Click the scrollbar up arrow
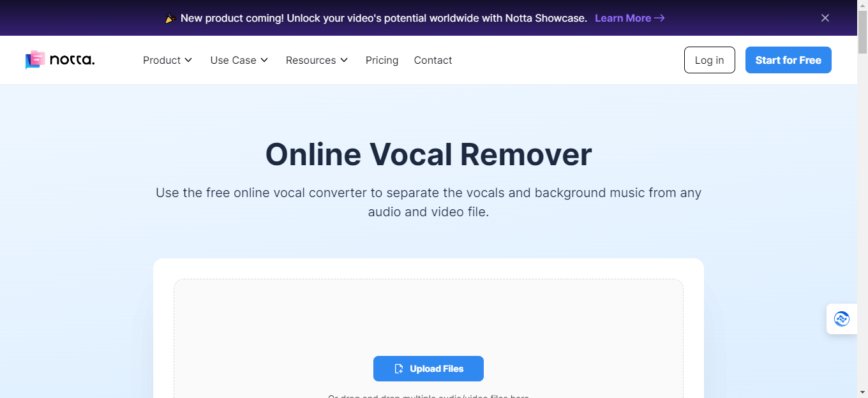Image resolution: width=868 pixels, height=398 pixels. [863, 5]
